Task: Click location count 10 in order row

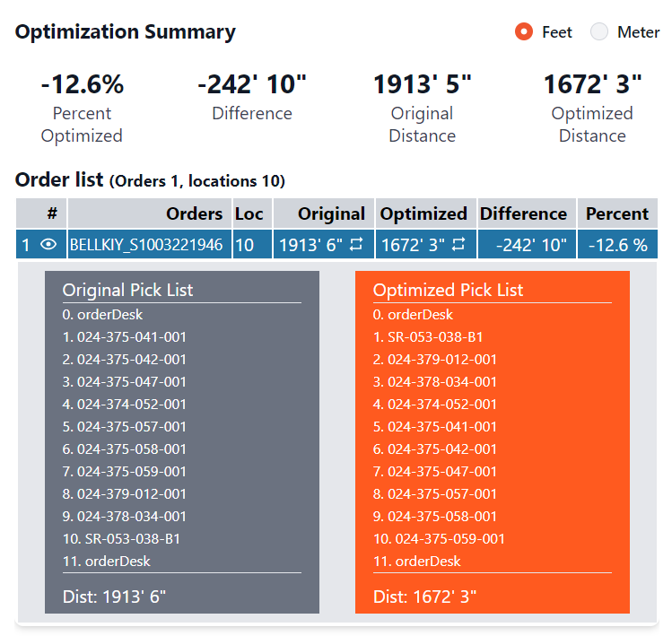Action: click(x=245, y=245)
